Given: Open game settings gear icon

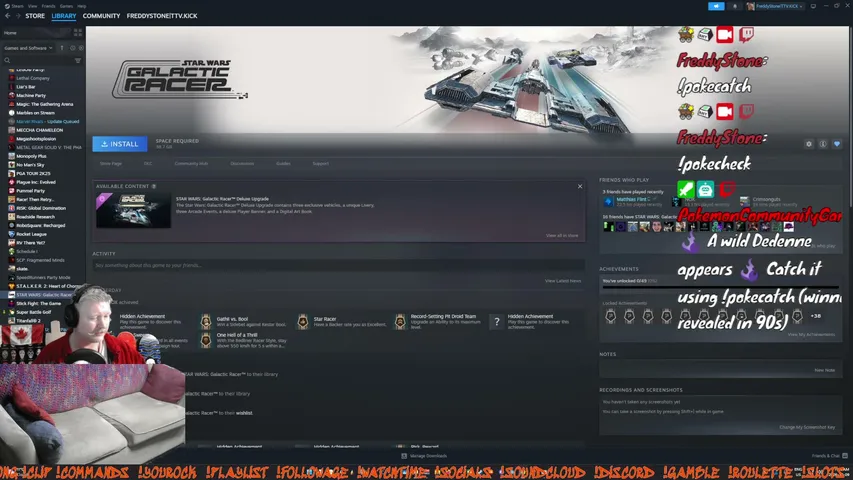Looking at the screenshot, I should pyautogui.click(x=809, y=144).
